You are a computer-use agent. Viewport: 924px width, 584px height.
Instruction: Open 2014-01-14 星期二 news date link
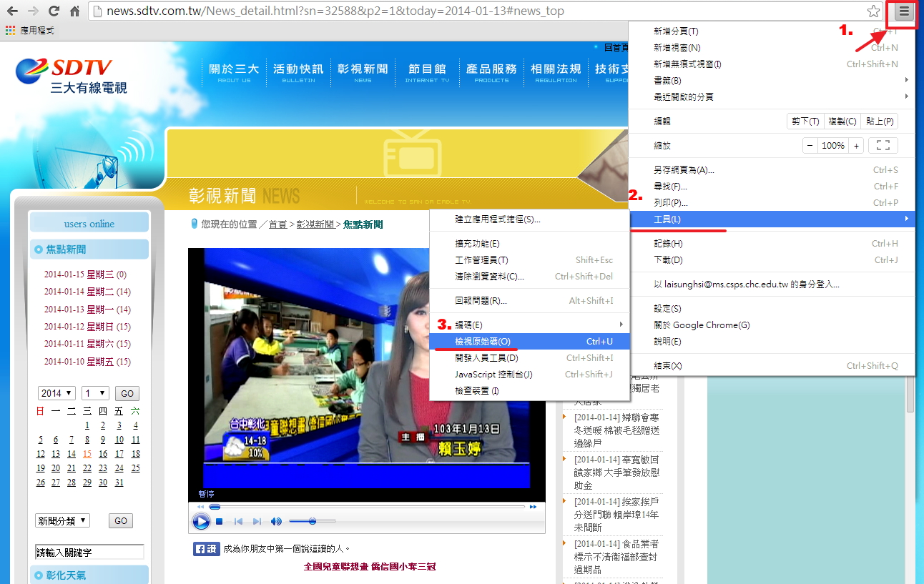click(87, 292)
